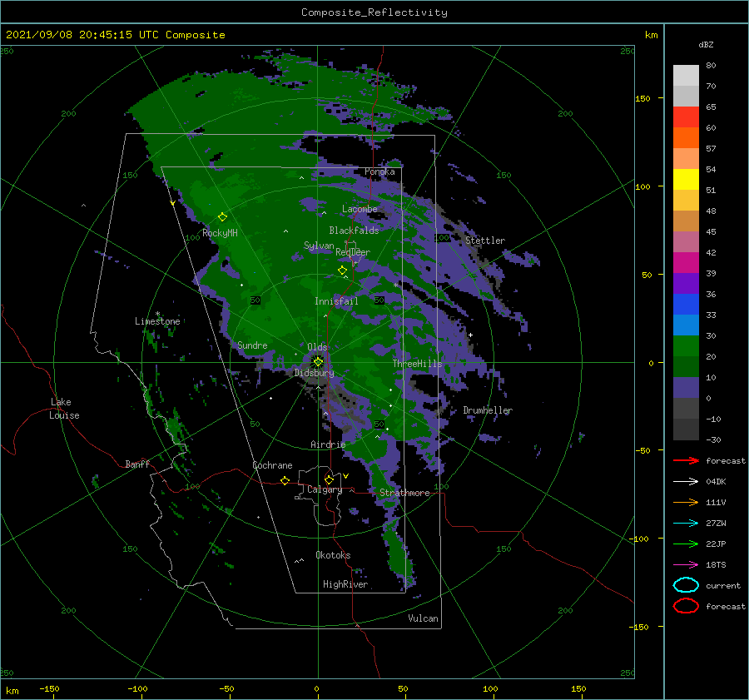
Task: Click the cyan current ellipse icon
Action: 686,585
